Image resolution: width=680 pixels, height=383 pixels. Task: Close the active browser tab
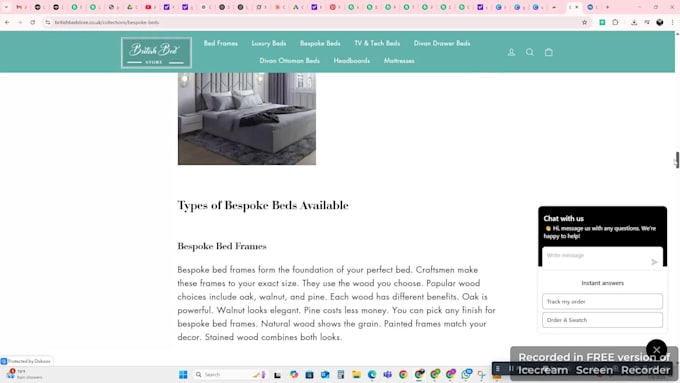click(577, 7)
